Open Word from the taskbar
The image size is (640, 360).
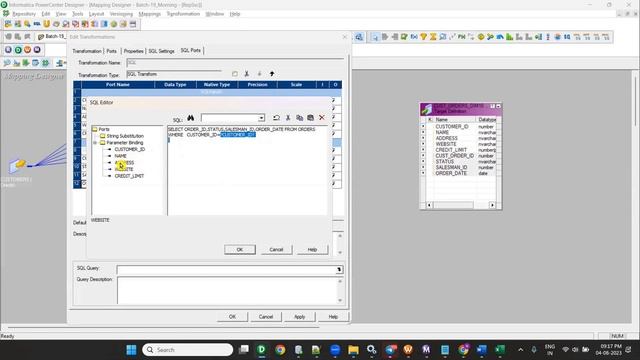click(482, 350)
